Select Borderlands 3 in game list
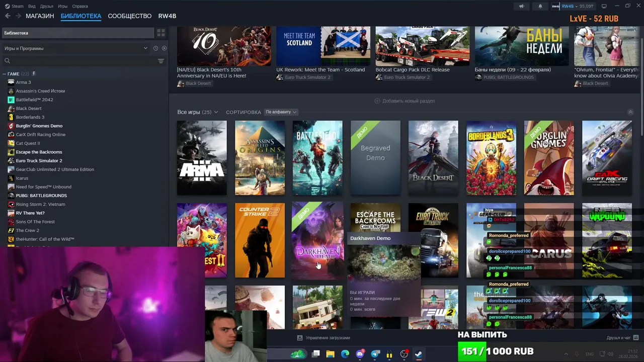This screenshot has height=362, width=644. (30, 117)
